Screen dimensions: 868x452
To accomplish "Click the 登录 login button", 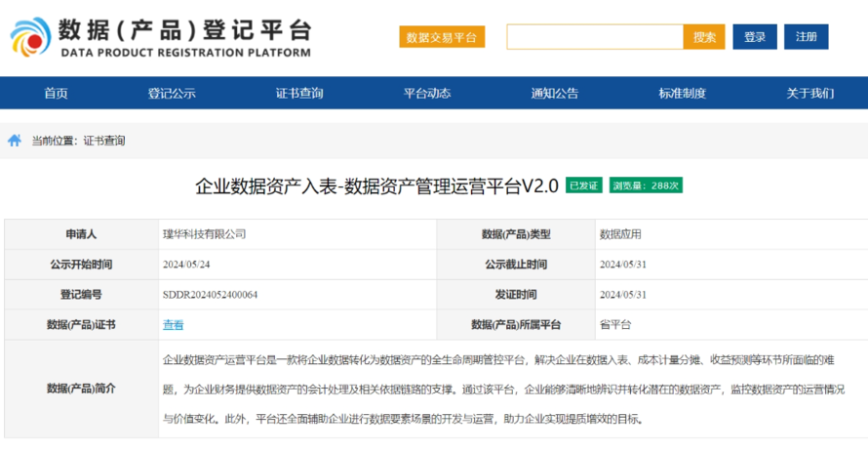I will click(755, 37).
